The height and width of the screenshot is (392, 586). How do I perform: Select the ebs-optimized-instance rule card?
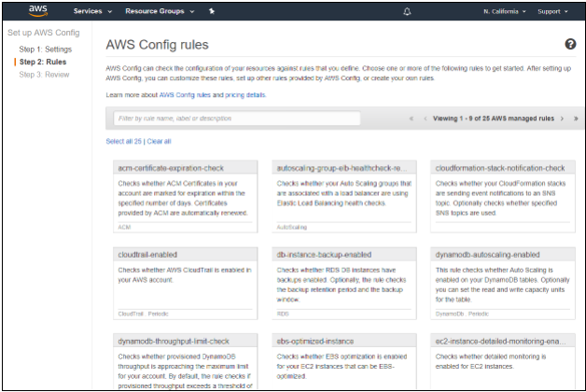click(343, 362)
